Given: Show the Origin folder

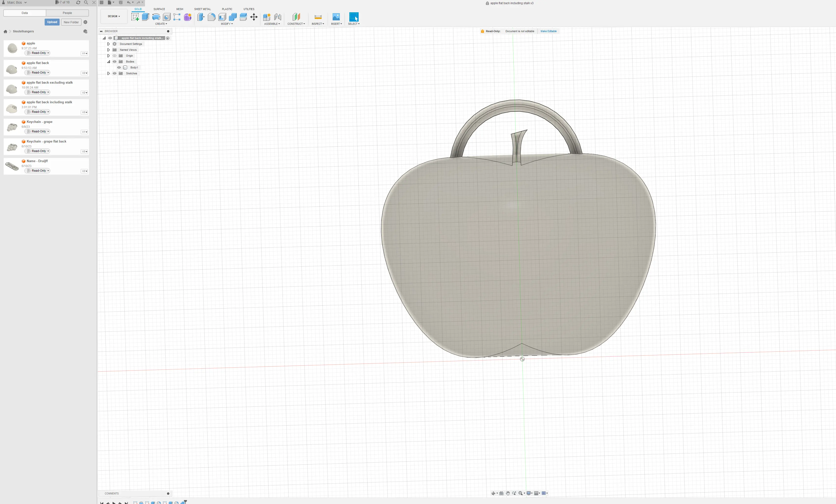Looking at the screenshot, I should (x=115, y=56).
